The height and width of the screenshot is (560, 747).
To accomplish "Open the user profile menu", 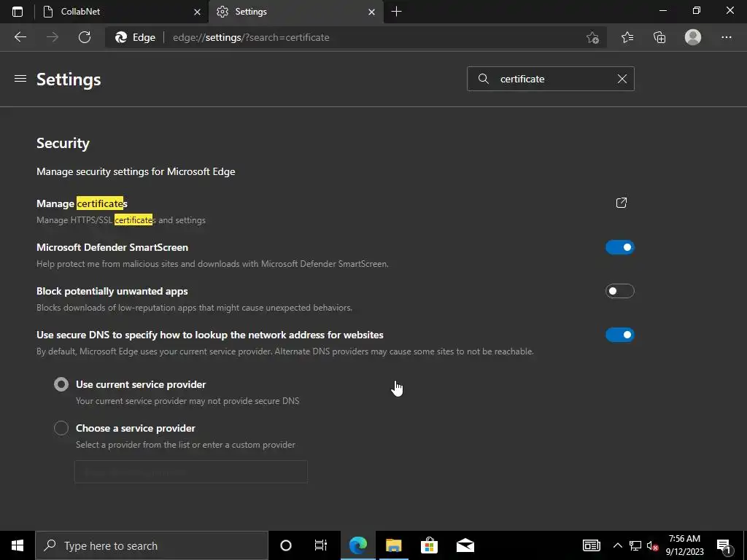I will tap(693, 37).
